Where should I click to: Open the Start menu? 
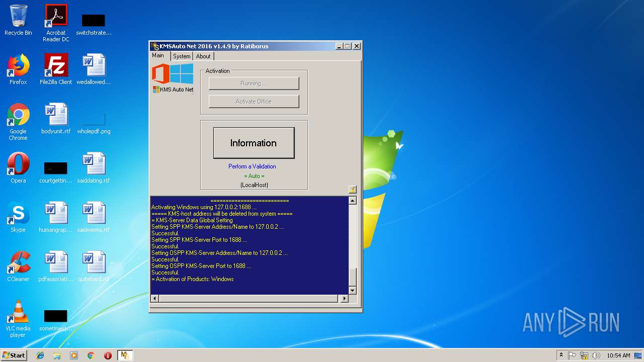(14, 355)
